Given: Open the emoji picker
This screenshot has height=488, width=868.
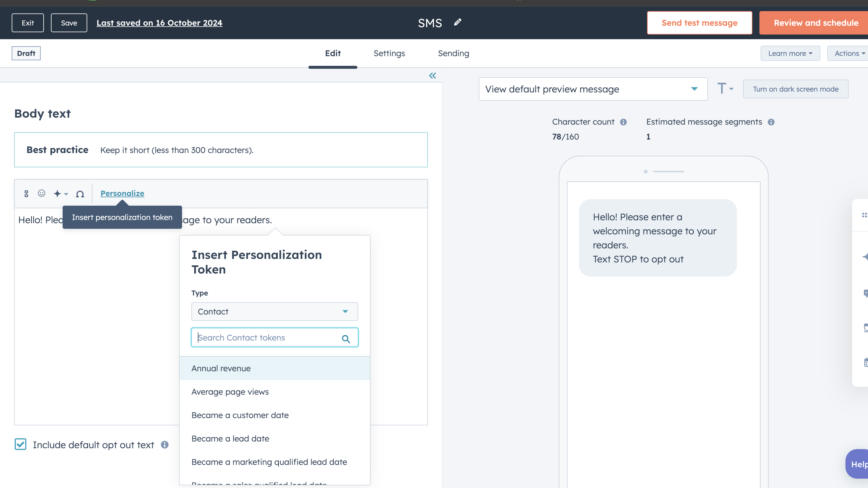Looking at the screenshot, I should coord(42,193).
